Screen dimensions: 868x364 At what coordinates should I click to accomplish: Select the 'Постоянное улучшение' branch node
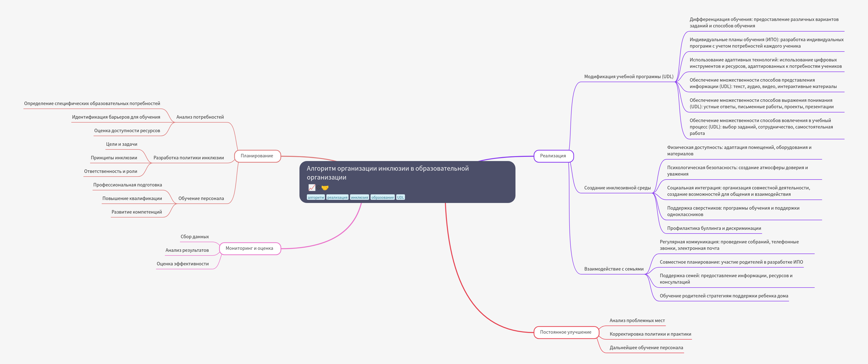pyautogui.click(x=566, y=332)
